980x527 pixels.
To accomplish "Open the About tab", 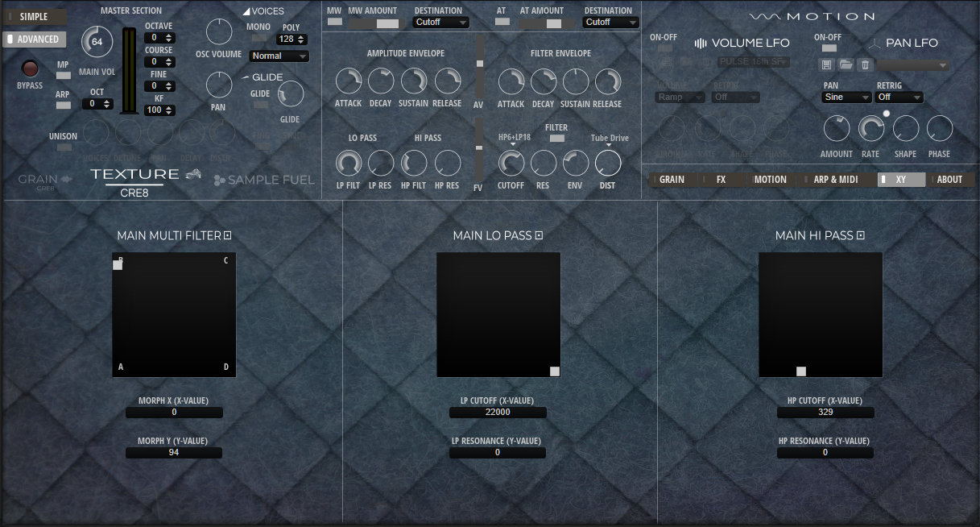I will (x=950, y=180).
